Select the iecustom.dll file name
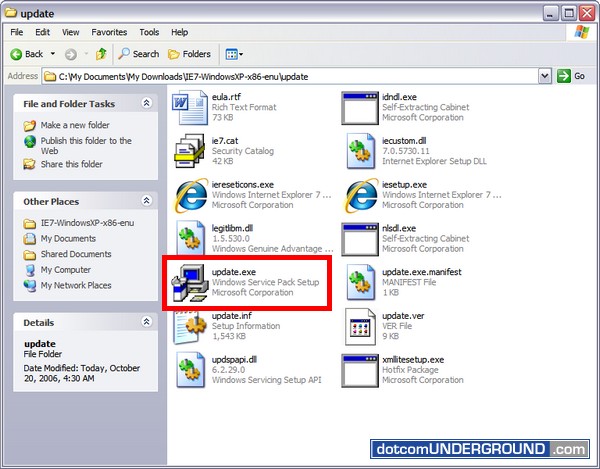Viewport: 600px width, 469px height. coord(404,141)
